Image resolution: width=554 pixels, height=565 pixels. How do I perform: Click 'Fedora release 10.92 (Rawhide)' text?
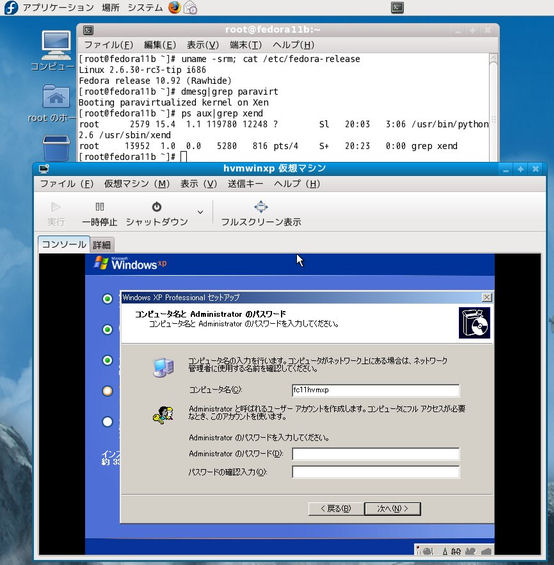pyautogui.click(x=155, y=81)
